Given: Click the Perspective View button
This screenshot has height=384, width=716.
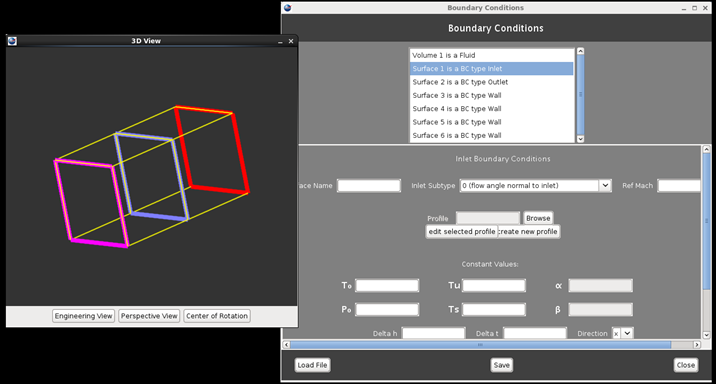Looking at the screenshot, I should pyautogui.click(x=149, y=316).
